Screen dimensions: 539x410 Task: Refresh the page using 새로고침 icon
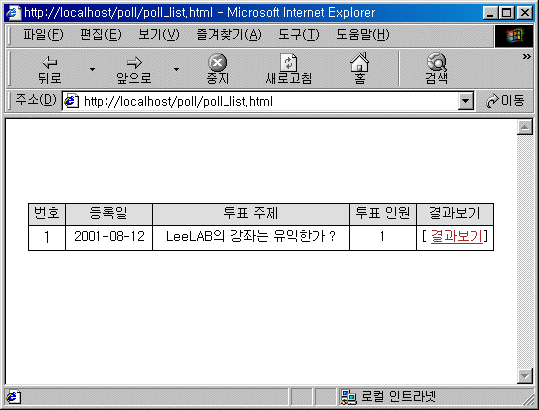pos(289,63)
